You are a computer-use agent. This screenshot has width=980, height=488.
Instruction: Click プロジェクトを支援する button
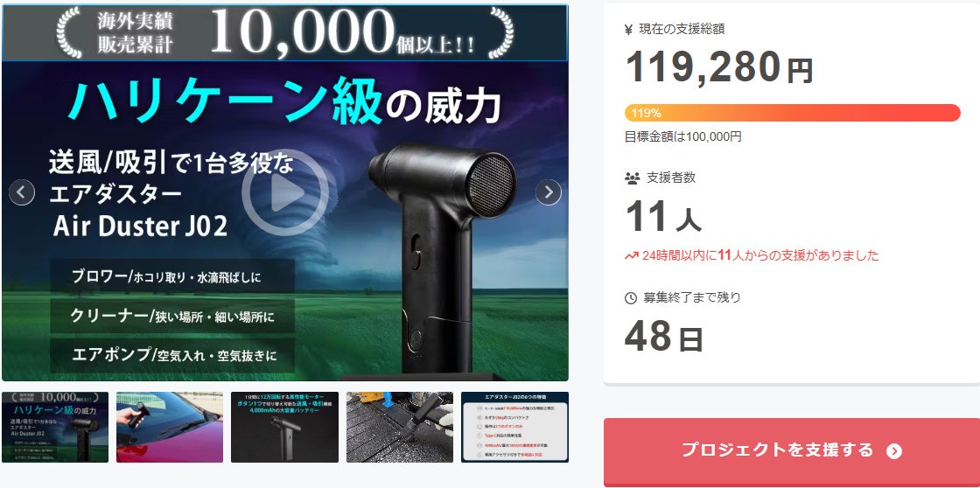(x=792, y=451)
